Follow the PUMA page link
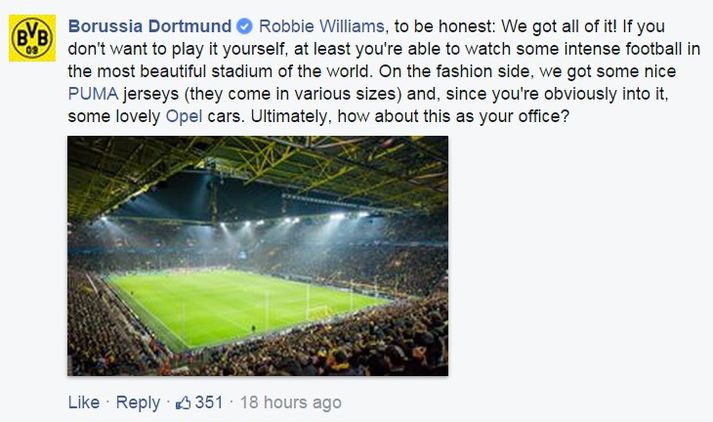The image size is (713, 422). coord(93,94)
